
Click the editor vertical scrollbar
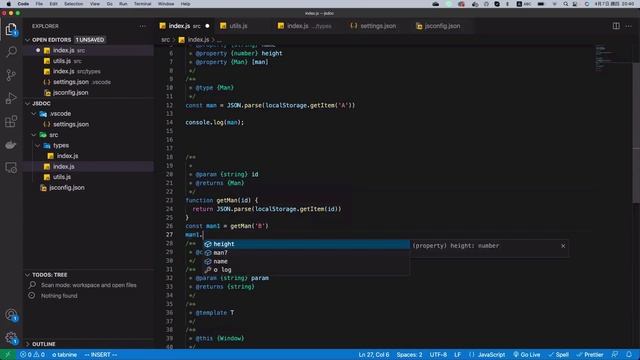[636, 132]
